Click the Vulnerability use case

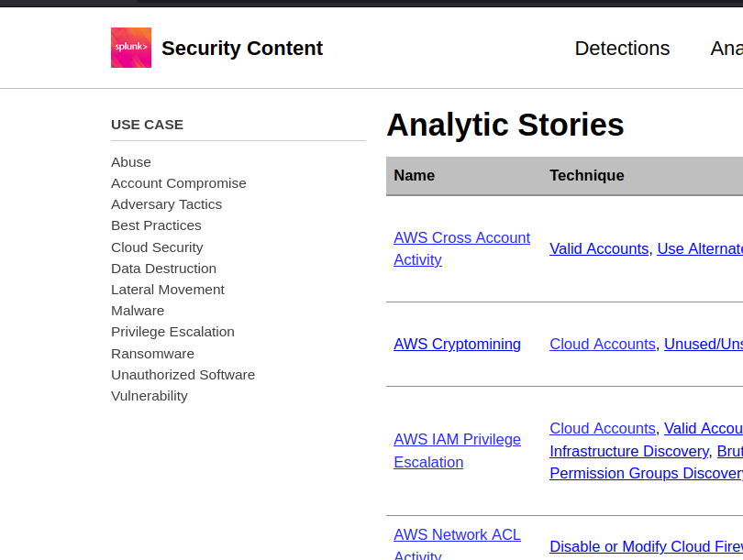[150, 396]
